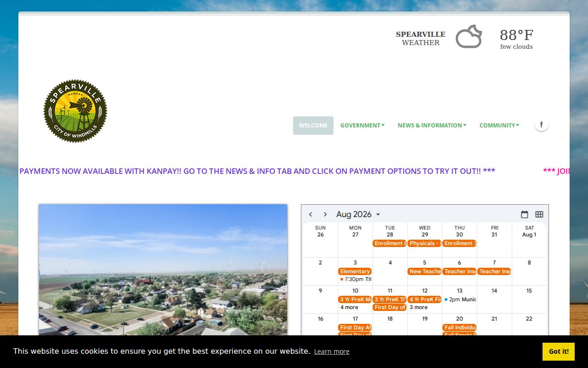Expand the News & Information menu
Viewport: 588px width, 368px height.
point(432,125)
